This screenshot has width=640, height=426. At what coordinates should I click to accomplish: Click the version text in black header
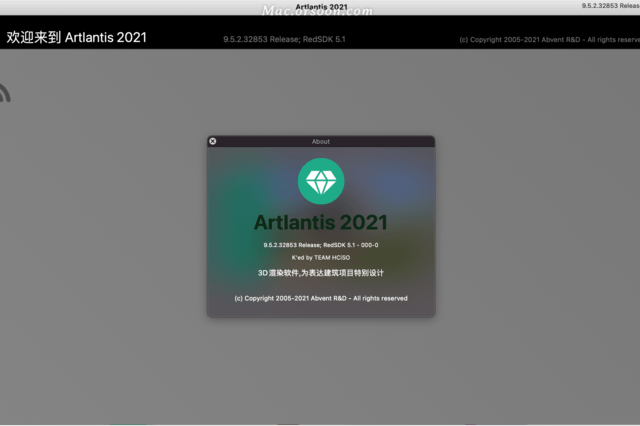(284, 40)
